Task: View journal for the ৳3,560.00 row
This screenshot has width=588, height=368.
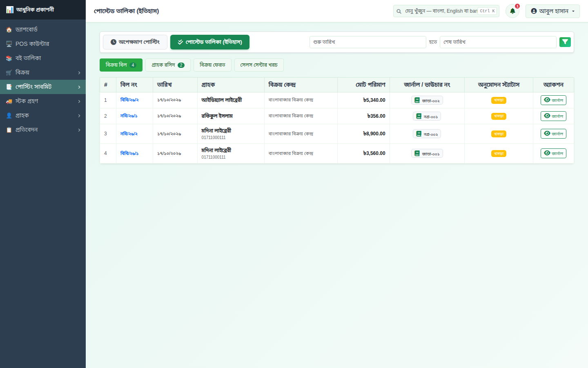Action: [x=553, y=153]
